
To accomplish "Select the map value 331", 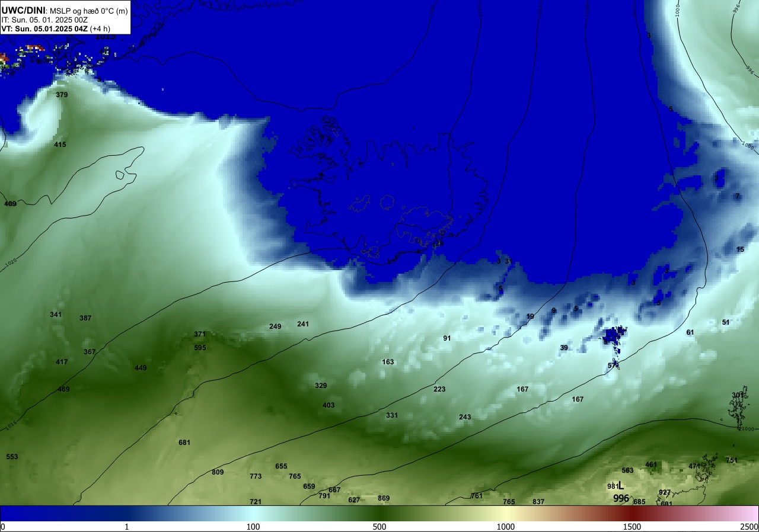I will pyautogui.click(x=392, y=415).
